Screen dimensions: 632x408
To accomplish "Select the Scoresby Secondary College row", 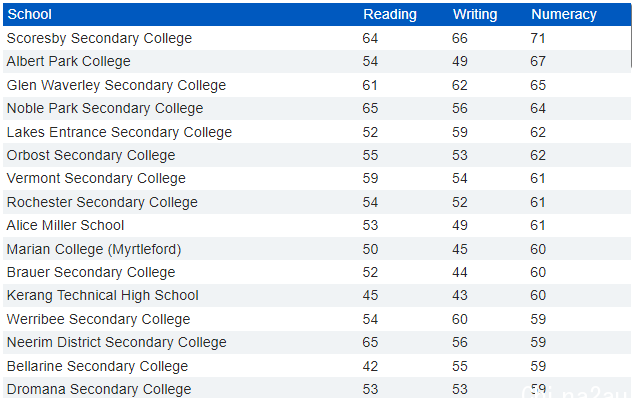I will 317,38.
